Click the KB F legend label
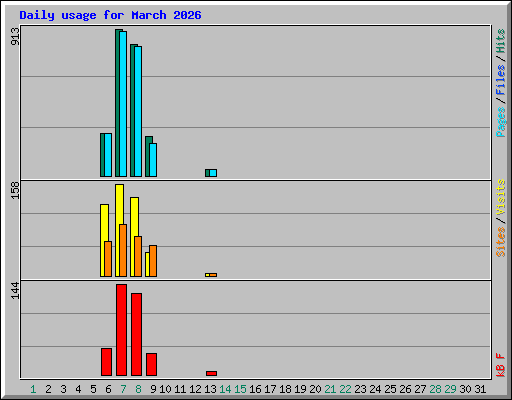The image size is (512, 400). click(x=500, y=365)
